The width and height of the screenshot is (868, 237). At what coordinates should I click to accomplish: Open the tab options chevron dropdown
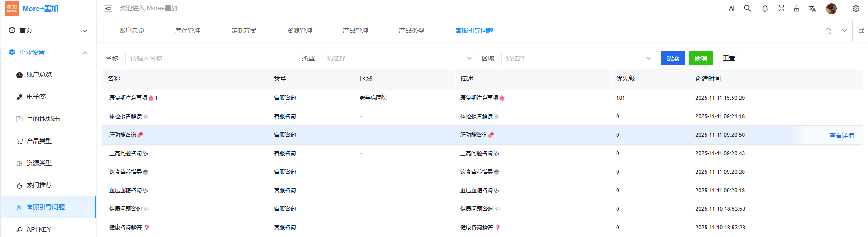pos(845,31)
